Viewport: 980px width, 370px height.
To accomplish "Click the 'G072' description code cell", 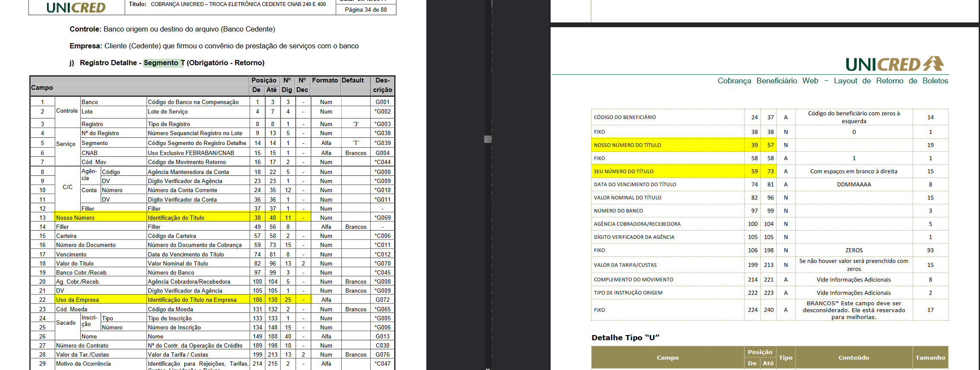I will coord(382,300).
